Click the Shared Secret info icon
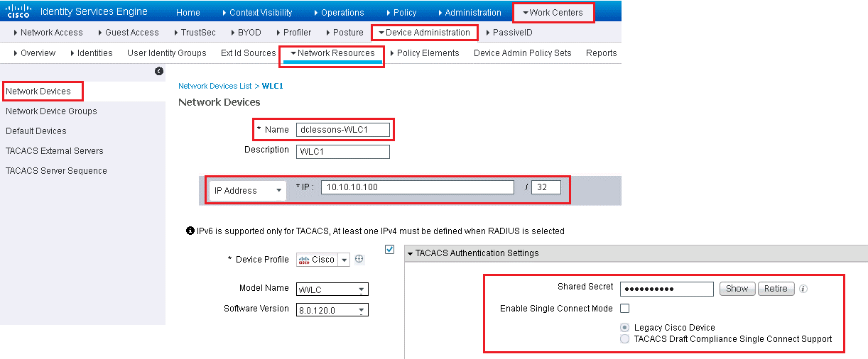This screenshot has height=359, width=868. 803,289
